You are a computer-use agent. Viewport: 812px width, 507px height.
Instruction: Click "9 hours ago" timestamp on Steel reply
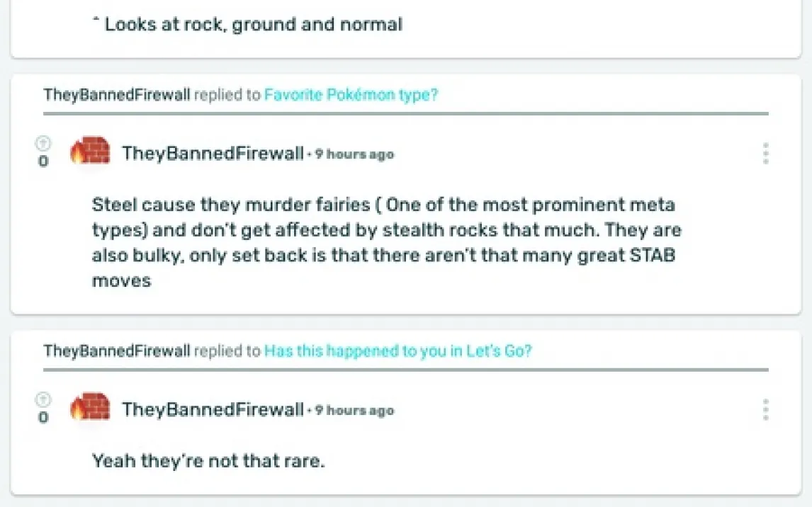pyautogui.click(x=354, y=154)
